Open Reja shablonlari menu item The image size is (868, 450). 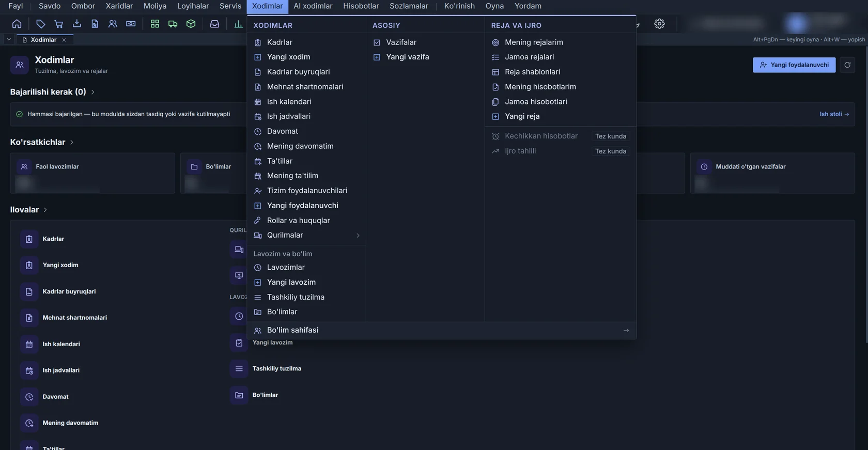coord(560,72)
